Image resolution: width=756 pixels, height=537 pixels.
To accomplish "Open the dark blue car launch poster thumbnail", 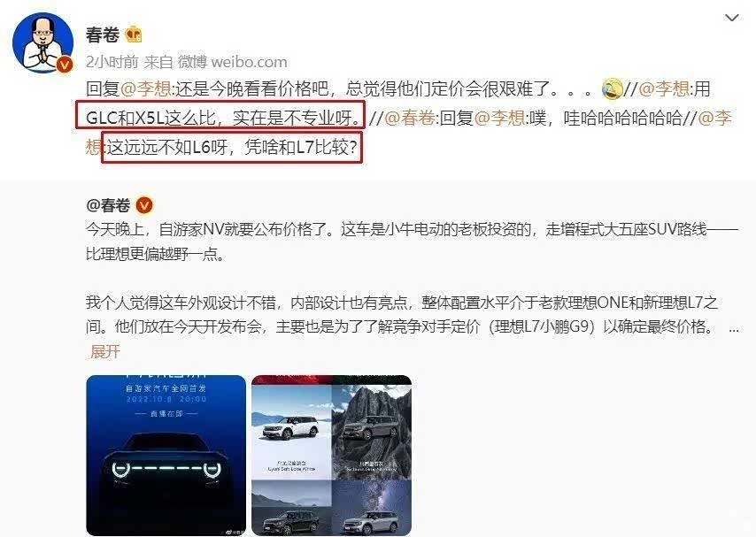I will pos(166,455).
